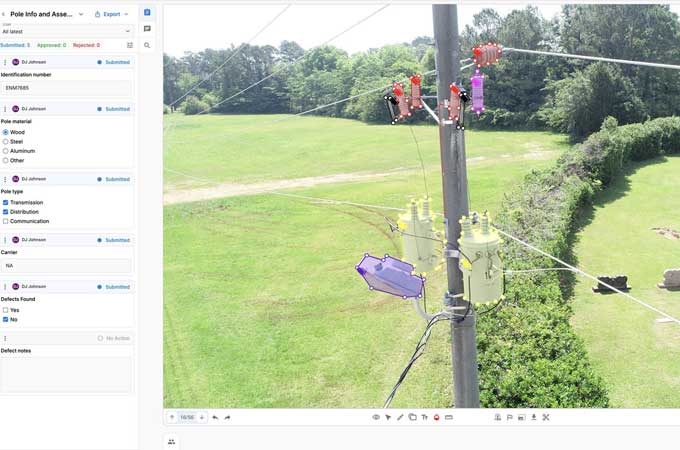Viewport: 680px width, 450px height.
Task: Open the All latest user dropdown
Action: click(66, 31)
